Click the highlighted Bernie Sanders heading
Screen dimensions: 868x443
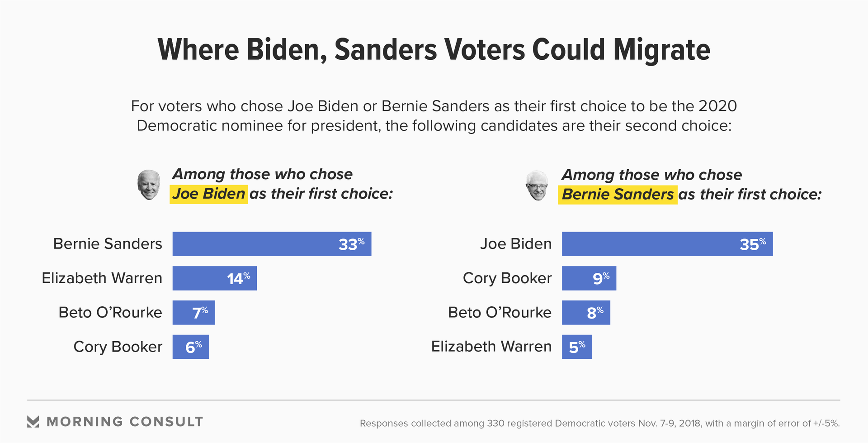tap(618, 195)
